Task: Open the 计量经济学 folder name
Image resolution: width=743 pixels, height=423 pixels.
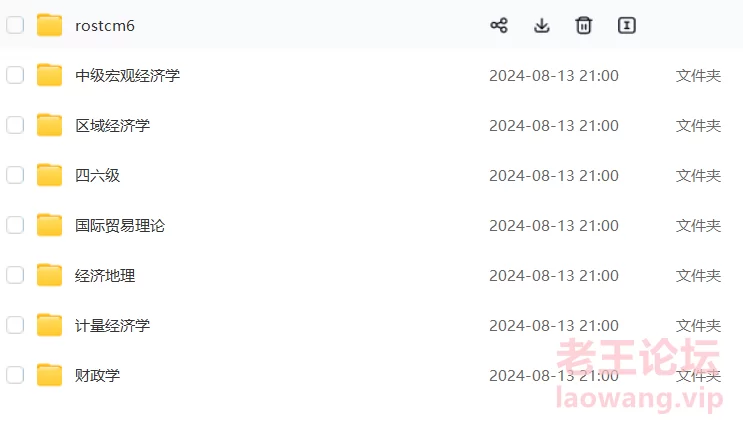Action: 112,325
